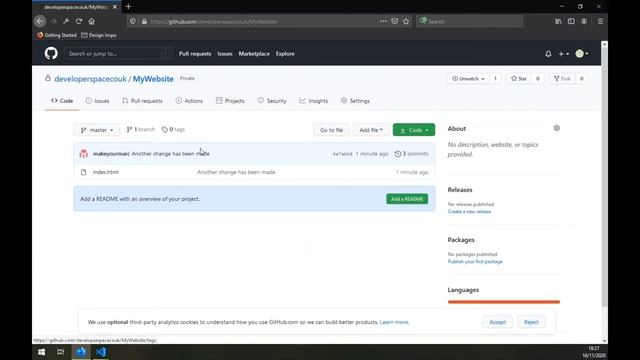This screenshot has width=640, height=360.
Task: Open page actions three-dots menu
Action: [383, 21]
